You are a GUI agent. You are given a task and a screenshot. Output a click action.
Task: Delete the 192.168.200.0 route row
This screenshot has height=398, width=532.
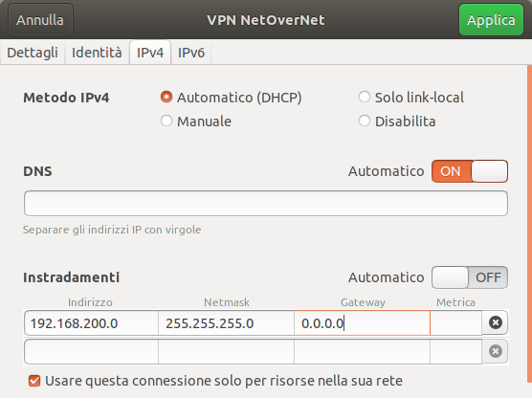(495, 322)
